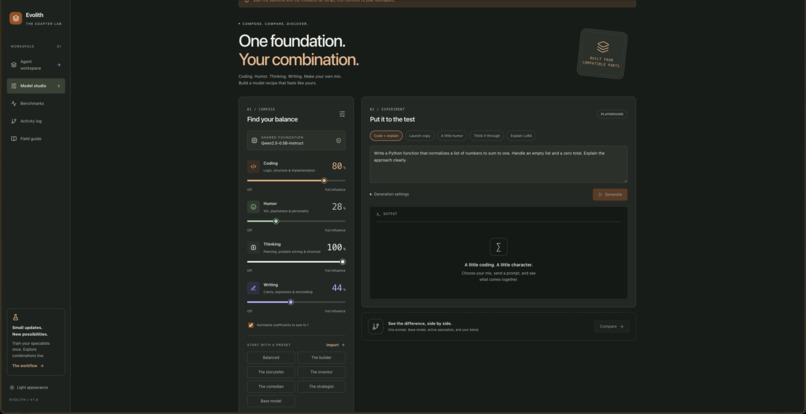Follow "The workflow" link
The width and height of the screenshot is (806, 414).
point(28,366)
